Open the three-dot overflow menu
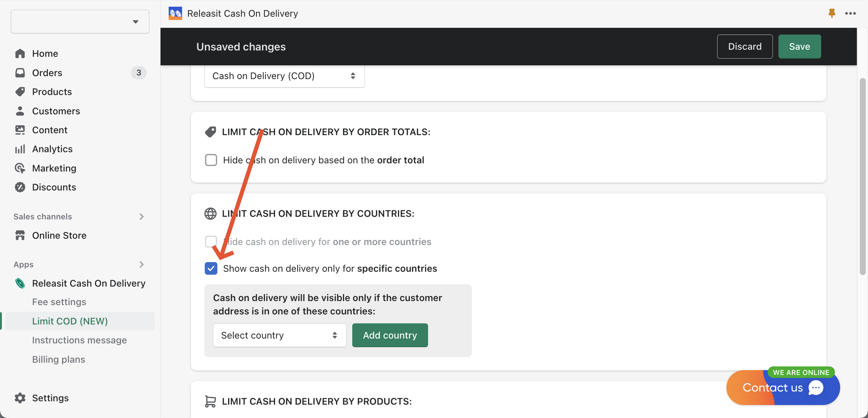 (x=851, y=13)
